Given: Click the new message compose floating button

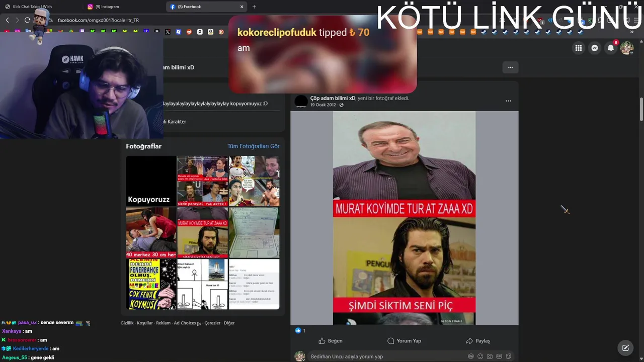Looking at the screenshot, I should coord(625,348).
